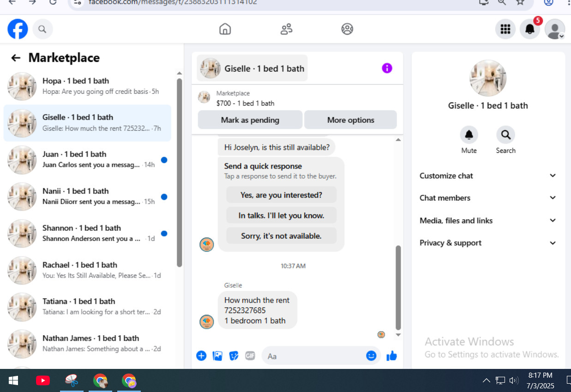Open Rachael 1 bed 1 bath chat

[87, 270]
